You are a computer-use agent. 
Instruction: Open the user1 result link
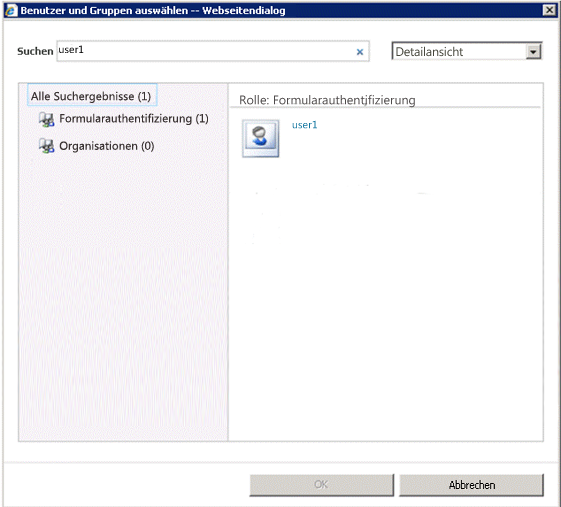[x=304, y=125]
